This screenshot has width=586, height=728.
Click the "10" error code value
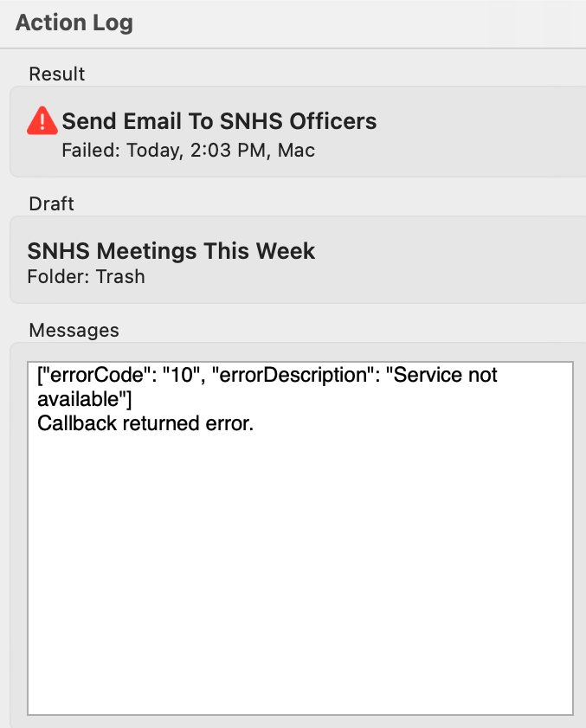tap(184, 375)
